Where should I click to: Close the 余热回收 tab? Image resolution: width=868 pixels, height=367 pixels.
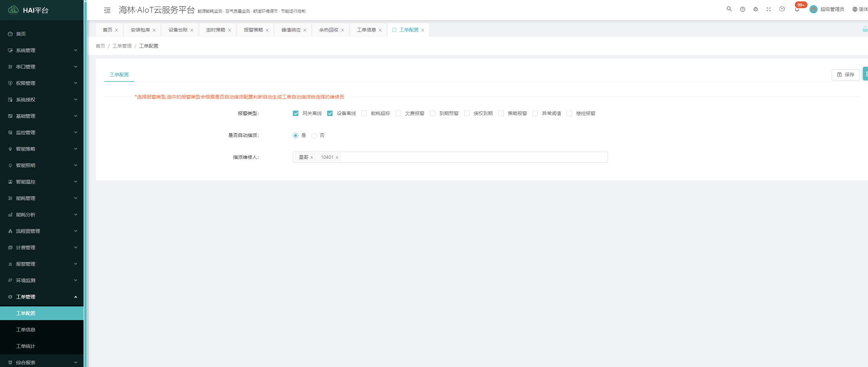click(x=343, y=30)
